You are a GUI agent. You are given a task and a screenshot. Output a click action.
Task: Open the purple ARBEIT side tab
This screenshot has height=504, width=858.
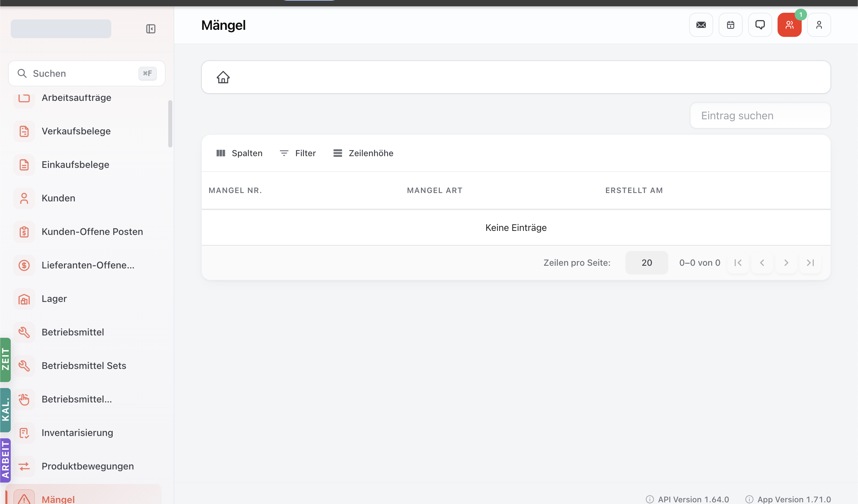pyautogui.click(x=5, y=460)
